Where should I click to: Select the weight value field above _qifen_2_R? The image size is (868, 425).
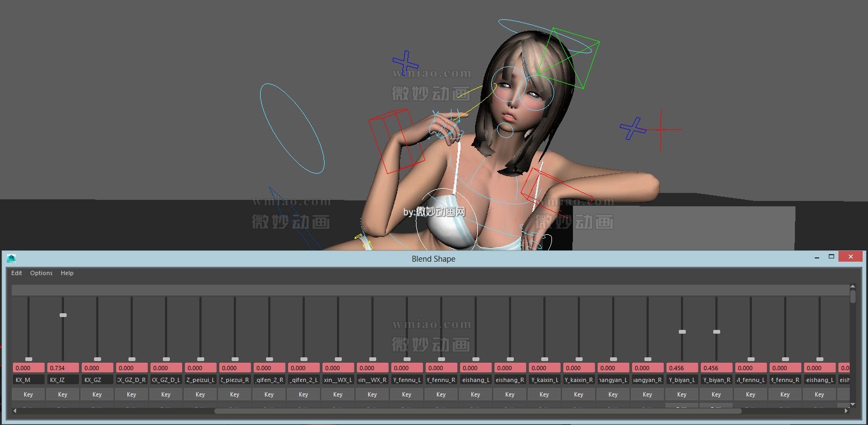click(x=269, y=368)
